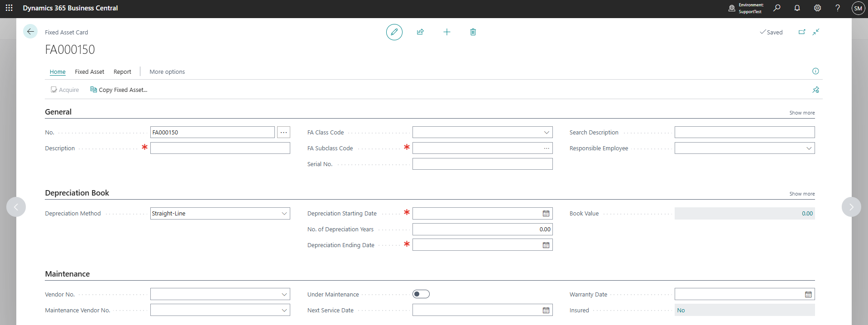Viewport: 868px width, 325px height.
Task: Delete the record with trash icon
Action: coord(473,32)
